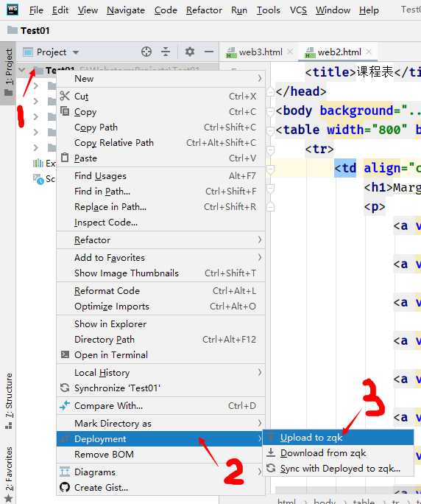421x504 pixels.
Task: Toggle the 7: Structure tool window
Action: click(x=9, y=401)
